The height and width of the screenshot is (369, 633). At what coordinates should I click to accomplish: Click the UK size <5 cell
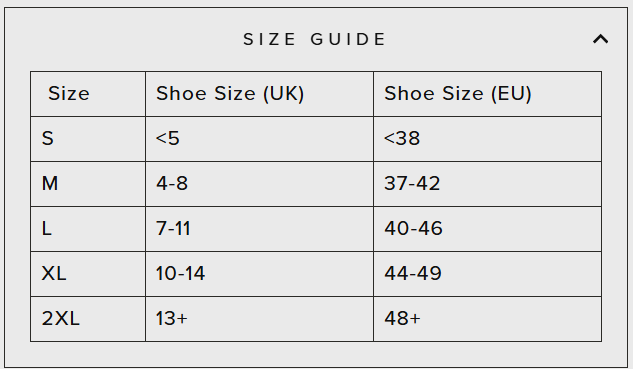pyautogui.click(x=260, y=139)
